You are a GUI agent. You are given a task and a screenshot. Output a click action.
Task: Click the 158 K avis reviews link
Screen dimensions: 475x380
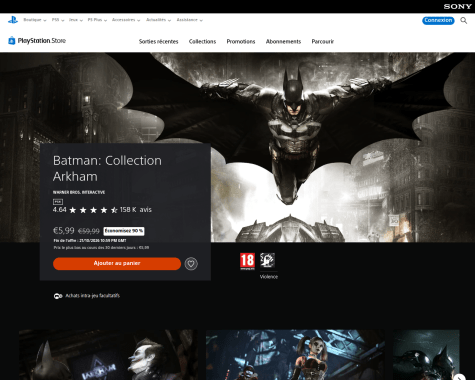136,210
